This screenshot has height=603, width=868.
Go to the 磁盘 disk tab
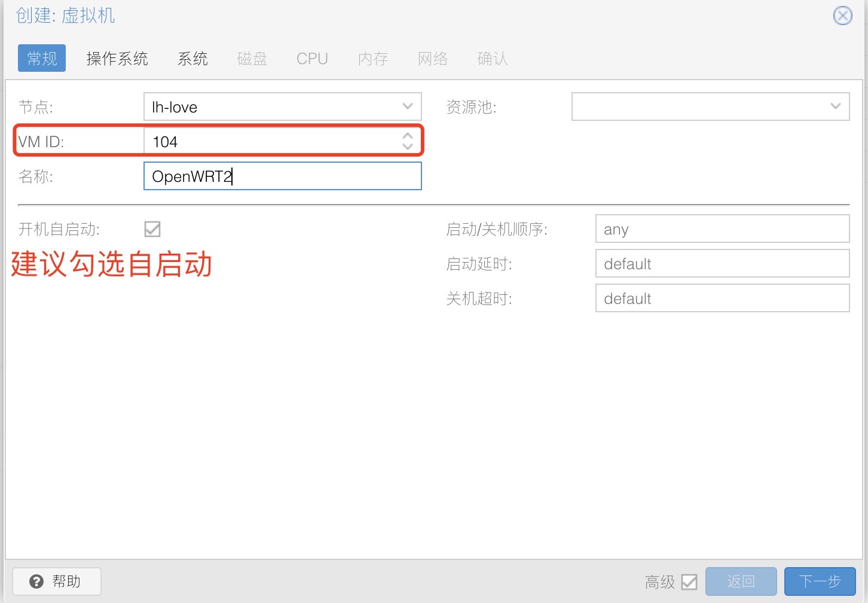point(252,59)
